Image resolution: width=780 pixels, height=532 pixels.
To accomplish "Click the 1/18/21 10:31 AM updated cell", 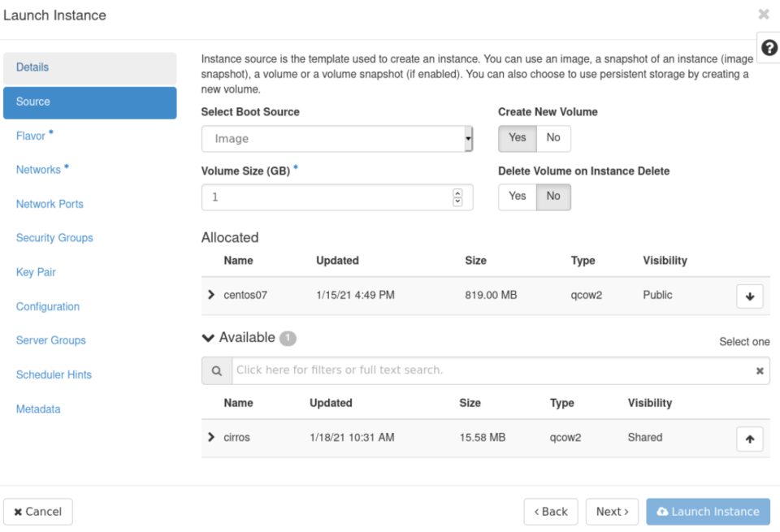I will (x=352, y=438).
